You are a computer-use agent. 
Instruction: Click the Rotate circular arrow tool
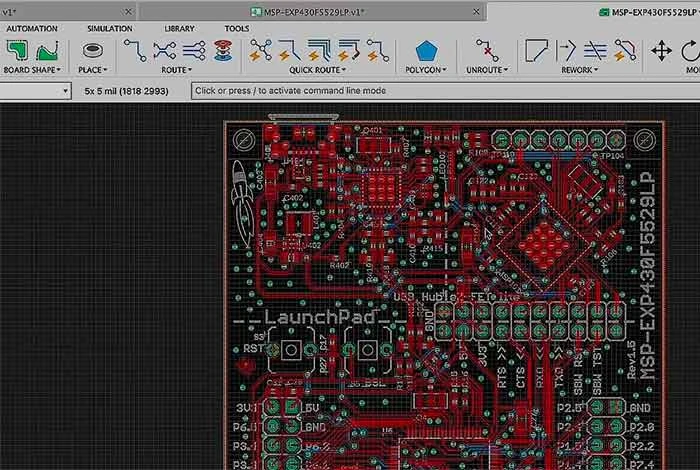[x=690, y=51]
